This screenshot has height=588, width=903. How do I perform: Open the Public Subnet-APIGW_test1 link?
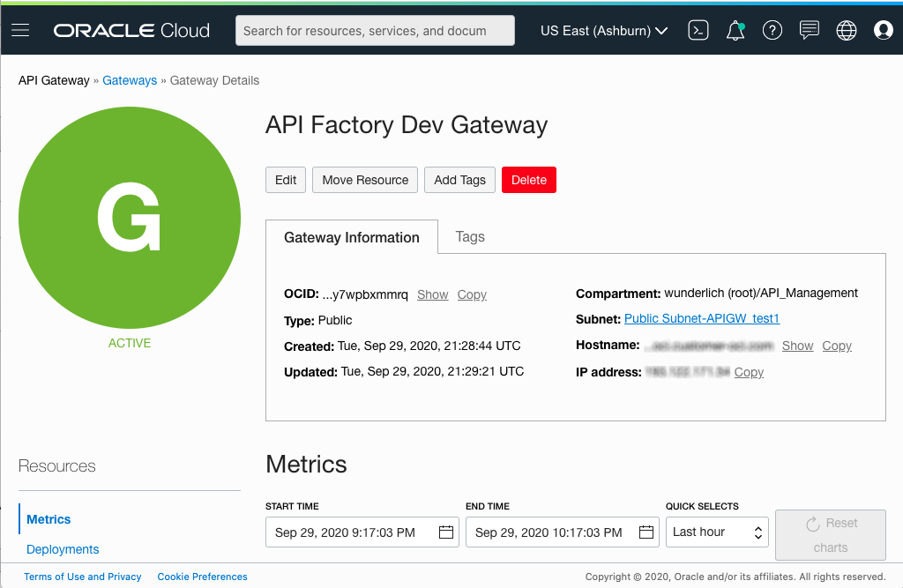click(x=701, y=318)
